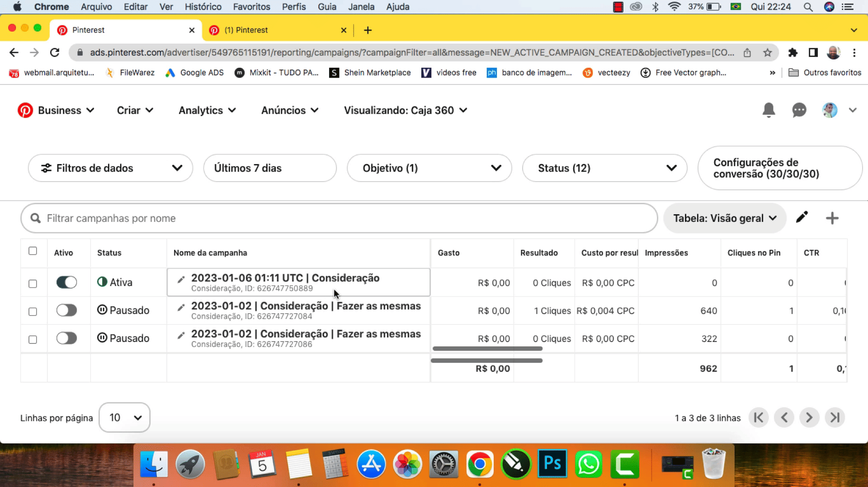Click the Filtrar campanhas por nome field
The image size is (868, 487).
click(x=339, y=218)
